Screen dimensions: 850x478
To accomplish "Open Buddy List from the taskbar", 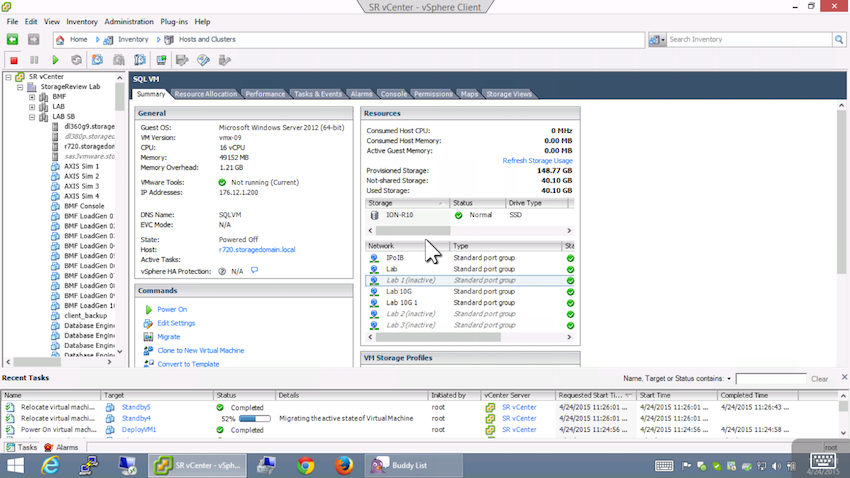I will (x=415, y=466).
